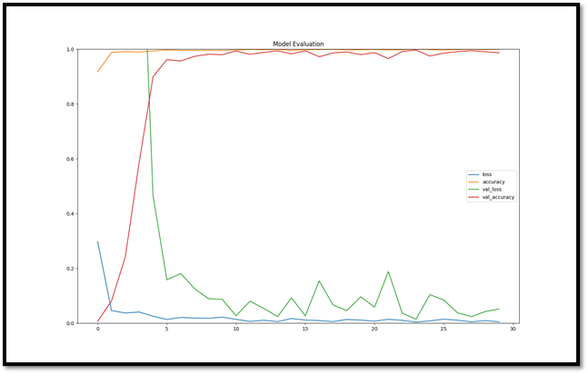588x374 pixels.
Task: Select x-axis tick label 10
Action: 236,330
